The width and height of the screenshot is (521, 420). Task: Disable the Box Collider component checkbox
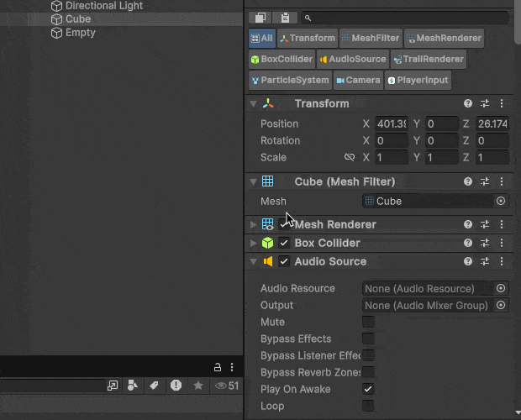coord(284,243)
